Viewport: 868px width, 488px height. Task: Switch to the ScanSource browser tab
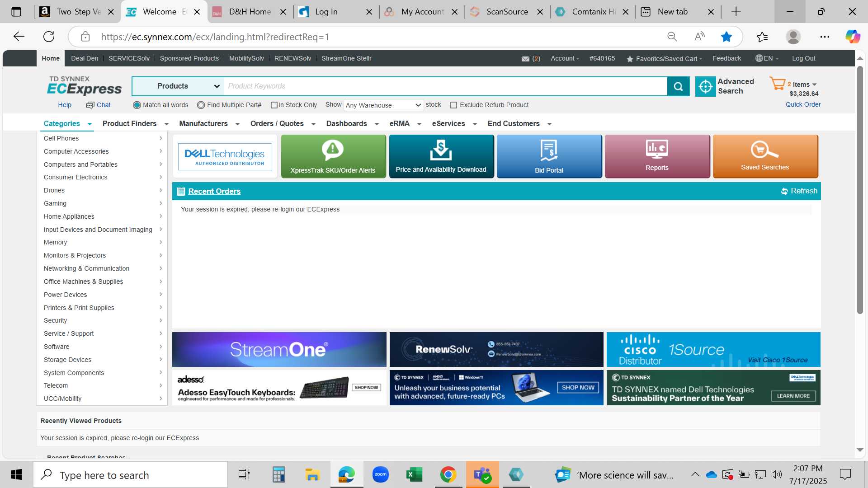pos(506,12)
